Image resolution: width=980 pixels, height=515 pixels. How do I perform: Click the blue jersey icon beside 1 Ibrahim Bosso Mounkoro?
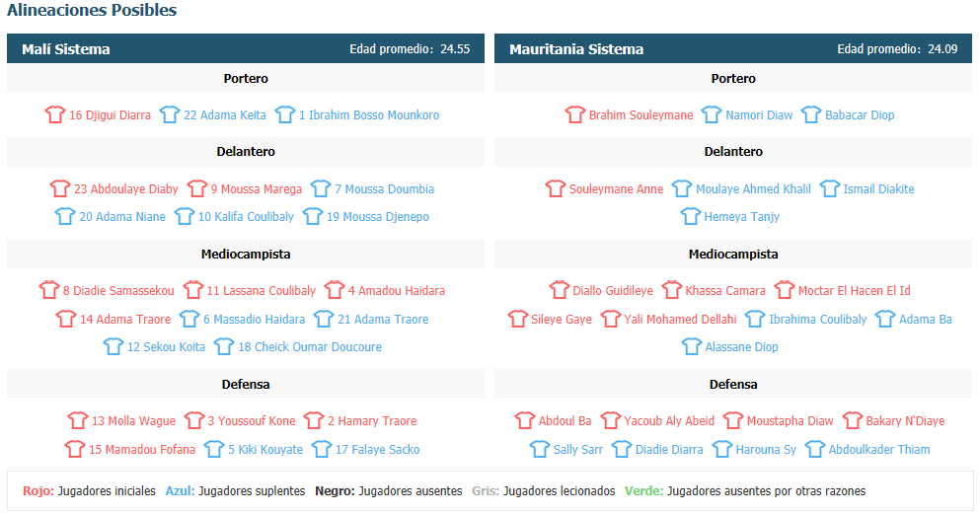click(x=285, y=114)
